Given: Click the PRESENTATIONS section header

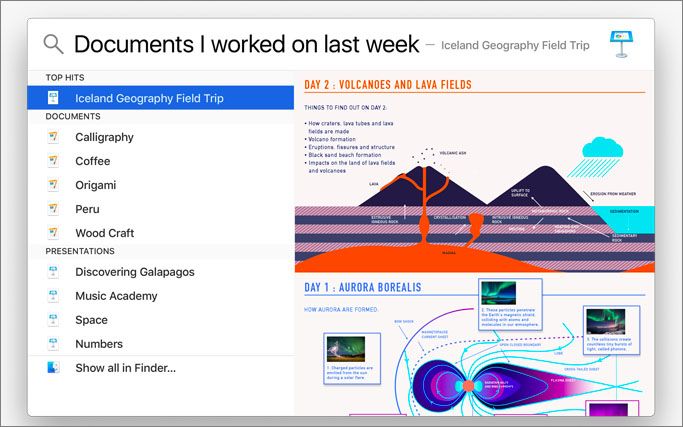Looking at the screenshot, I should 80,251.
